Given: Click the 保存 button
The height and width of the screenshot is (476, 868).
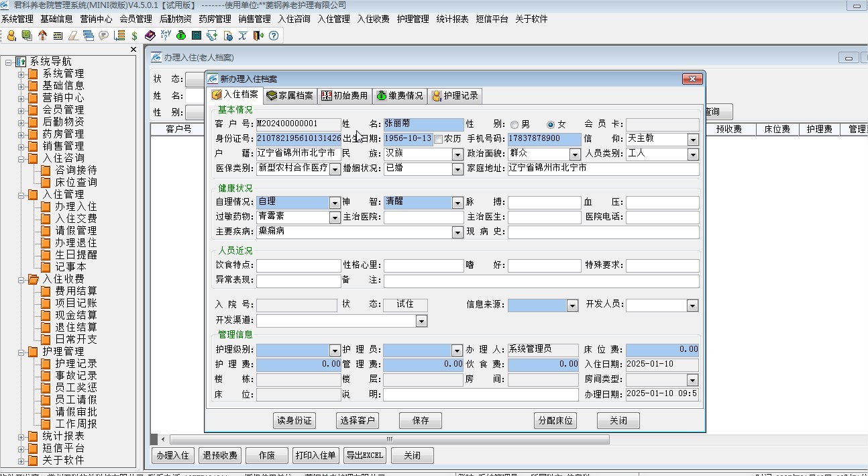Looking at the screenshot, I should [x=421, y=420].
